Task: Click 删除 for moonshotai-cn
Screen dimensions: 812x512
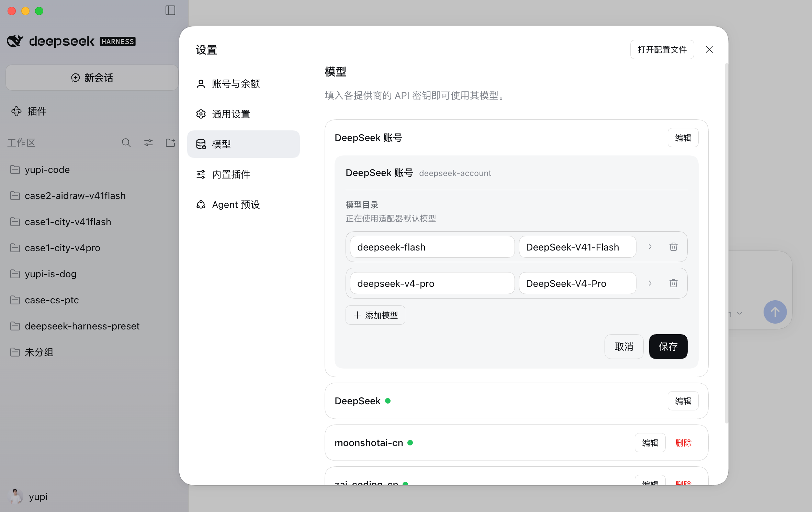Action: [683, 443]
